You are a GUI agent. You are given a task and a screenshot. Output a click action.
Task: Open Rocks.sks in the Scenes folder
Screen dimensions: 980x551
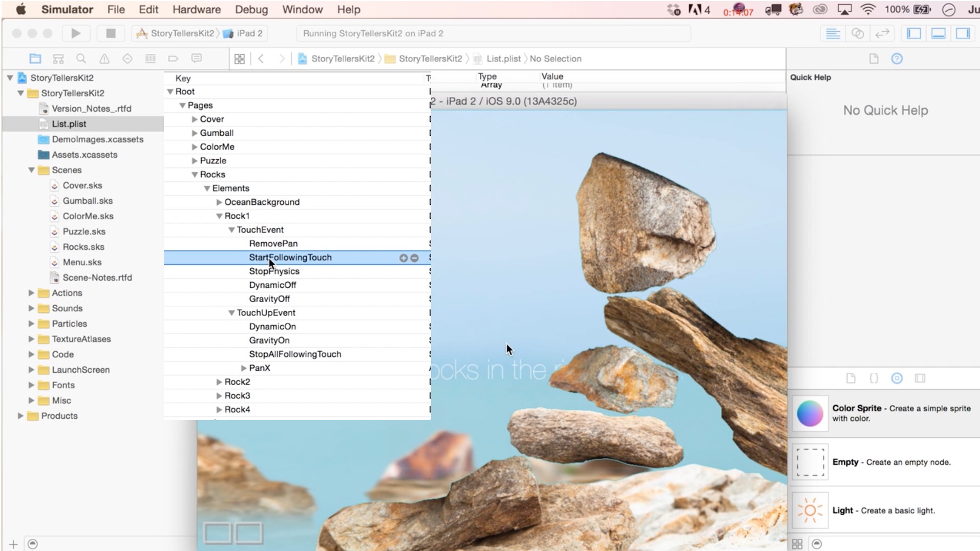click(83, 247)
